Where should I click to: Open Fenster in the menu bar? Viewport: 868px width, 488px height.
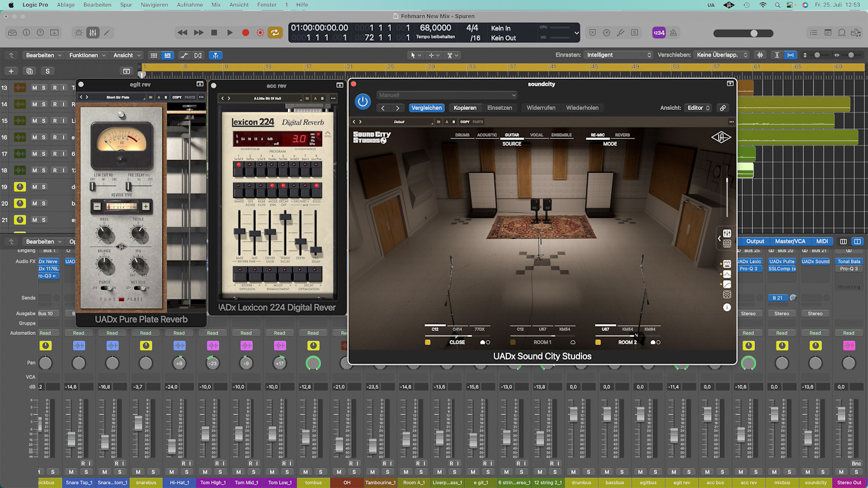click(x=267, y=4)
